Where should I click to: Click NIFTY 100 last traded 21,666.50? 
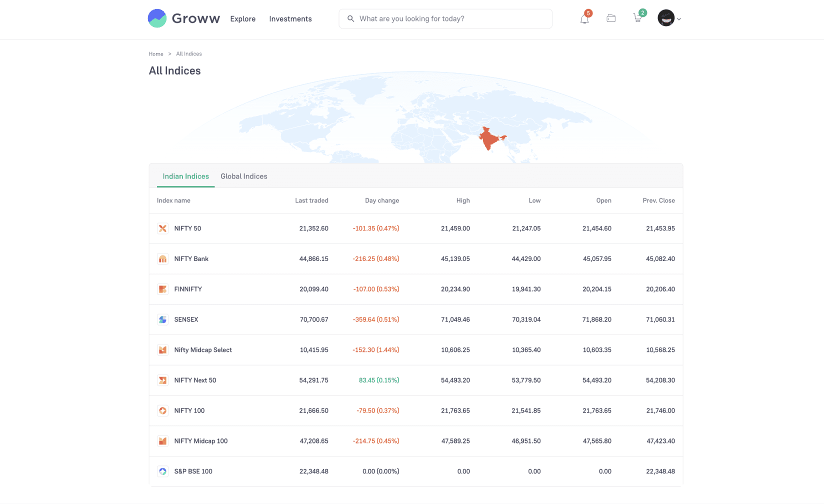(x=314, y=410)
